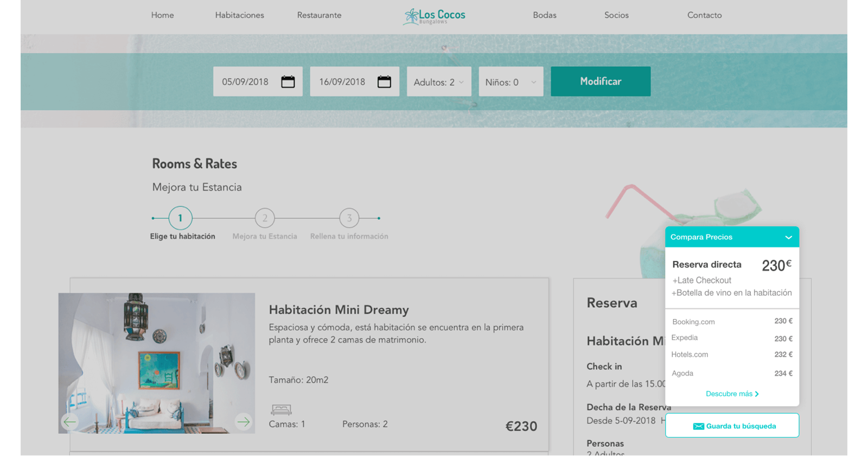Click the bed icon above Camas
This screenshot has height=456, width=868.
[281, 409]
